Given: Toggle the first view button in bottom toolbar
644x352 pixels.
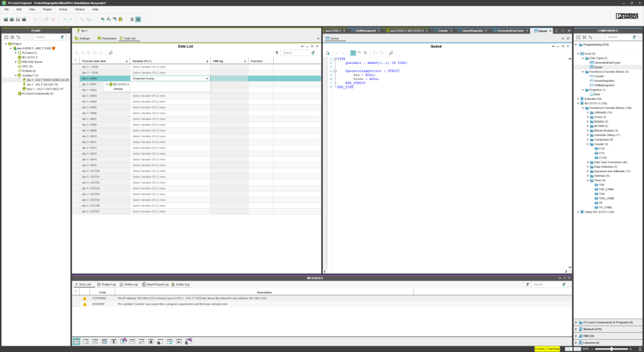Looking at the screenshot, I should 77,340.
